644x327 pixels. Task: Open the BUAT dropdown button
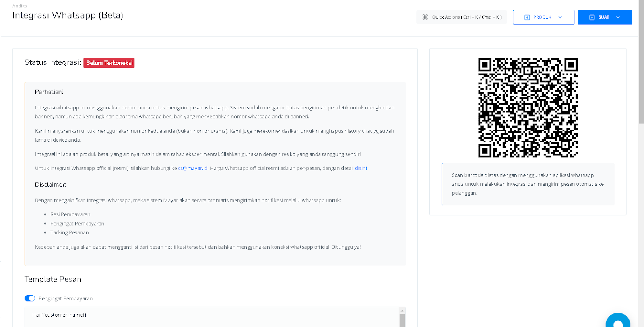coord(605,17)
